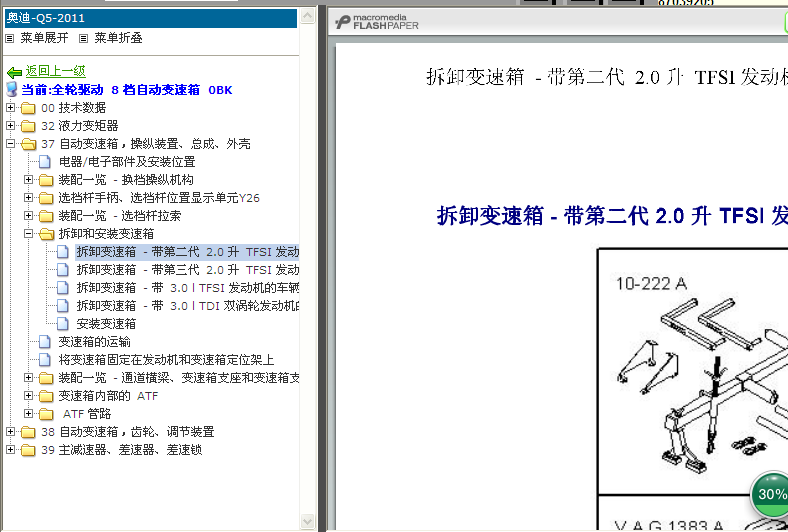Expand the 32 液力变矩器 folder

[11, 126]
